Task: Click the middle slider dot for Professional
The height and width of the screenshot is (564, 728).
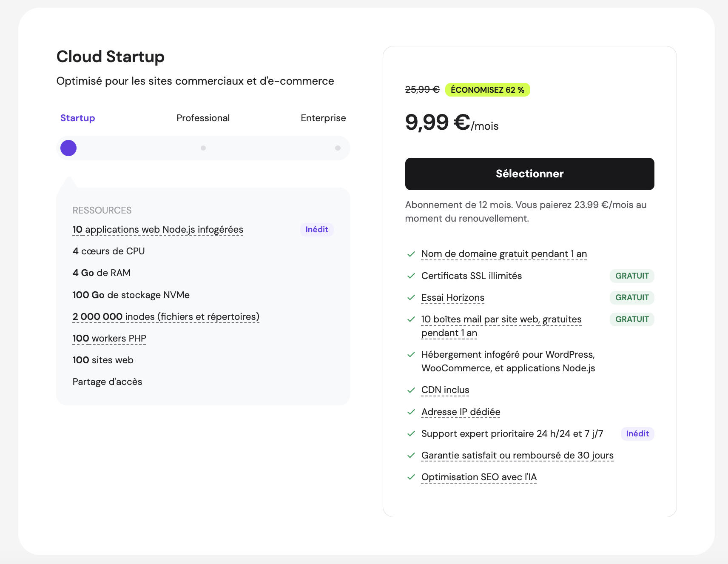Action: click(203, 148)
